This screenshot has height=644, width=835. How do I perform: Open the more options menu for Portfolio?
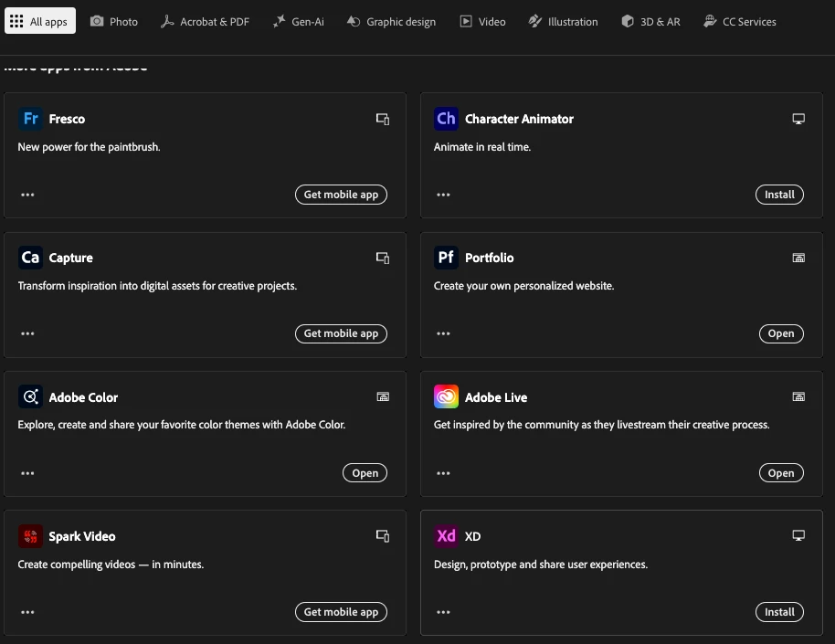tap(444, 334)
